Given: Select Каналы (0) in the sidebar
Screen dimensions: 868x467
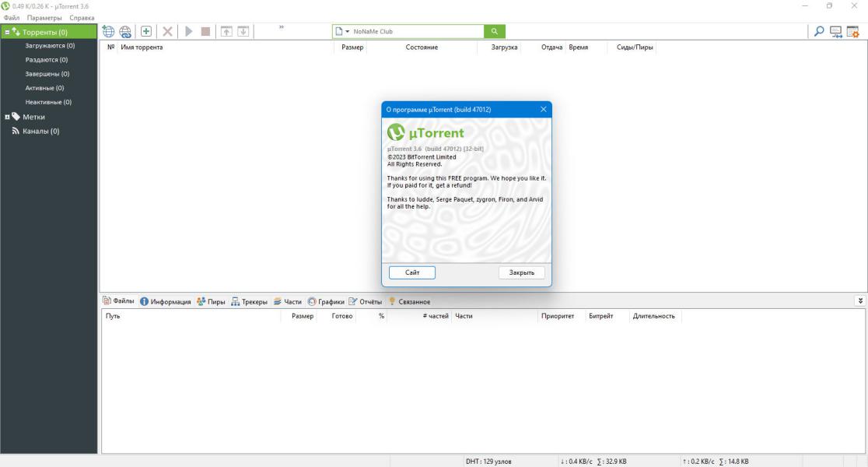Looking at the screenshot, I should point(41,132).
